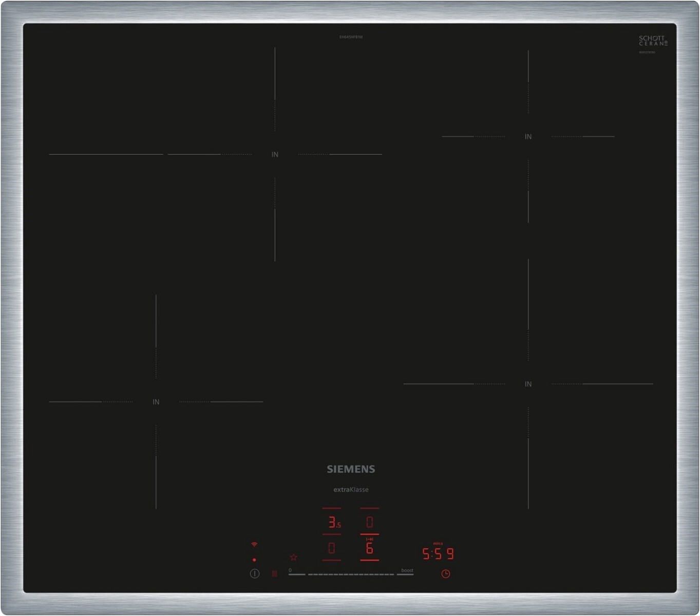
Task: Select the active zone showing 6
Action: tap(369, 549)
